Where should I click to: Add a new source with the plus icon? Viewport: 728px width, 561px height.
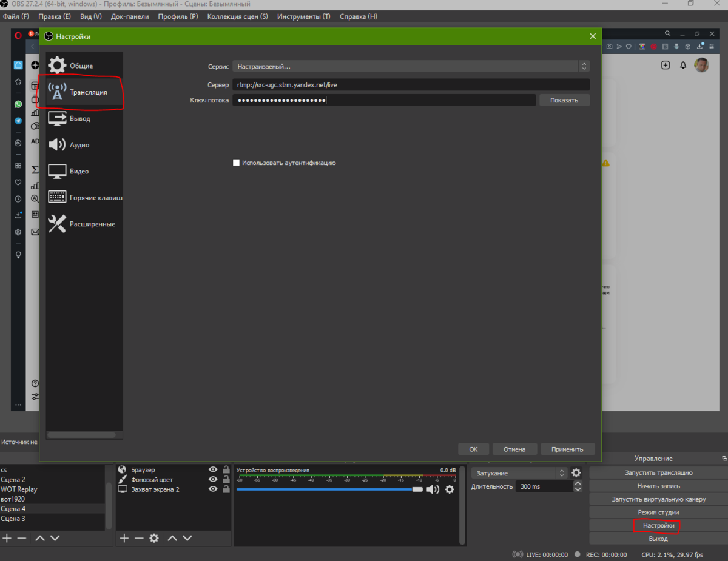click(124, 538)
